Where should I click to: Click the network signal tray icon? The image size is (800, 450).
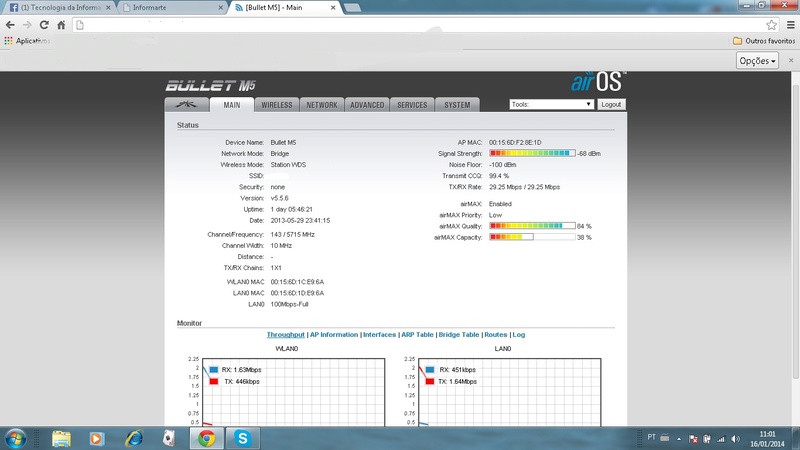point(721,439)
